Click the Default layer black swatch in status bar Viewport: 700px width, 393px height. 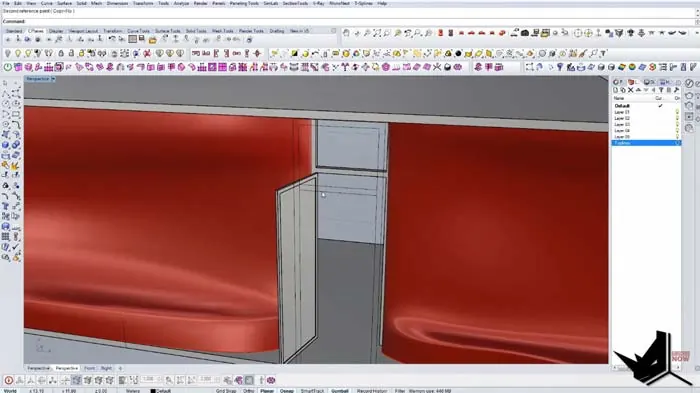pyautogui.click(x=153, y=391)
